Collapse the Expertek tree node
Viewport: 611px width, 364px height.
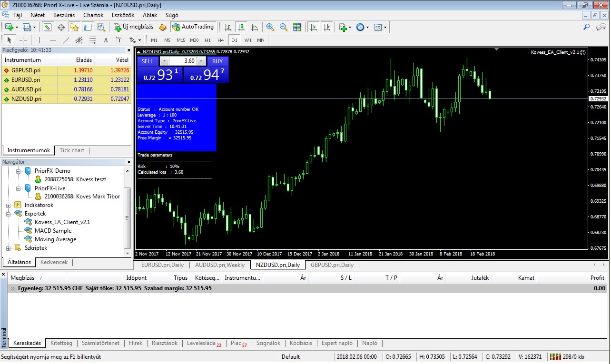click(9, 214)
